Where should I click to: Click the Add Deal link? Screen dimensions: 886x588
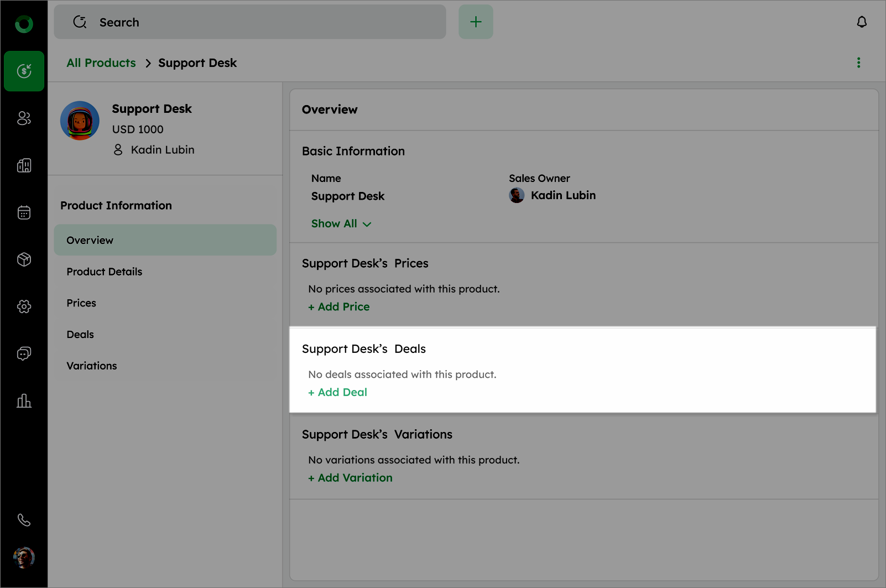[338, 392]
